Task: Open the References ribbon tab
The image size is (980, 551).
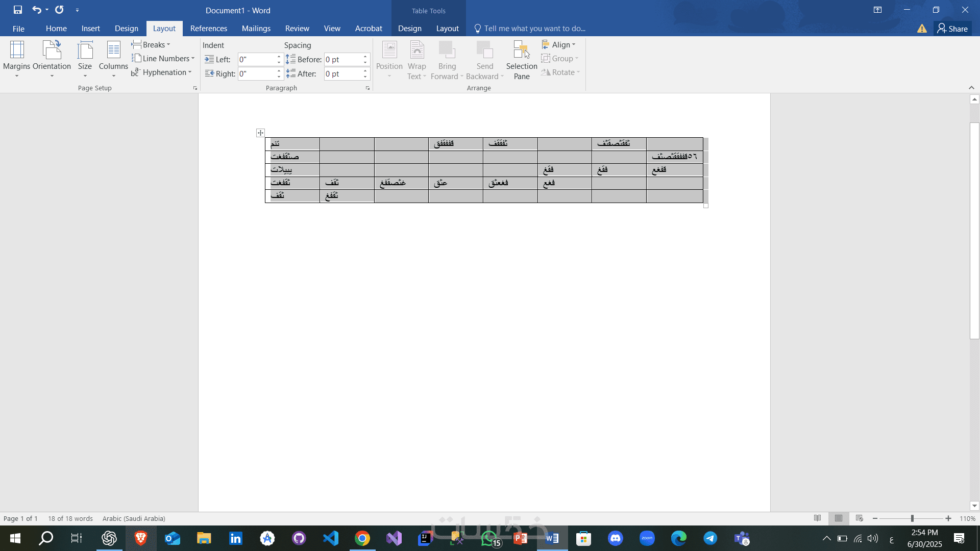Action: point(208,29)
